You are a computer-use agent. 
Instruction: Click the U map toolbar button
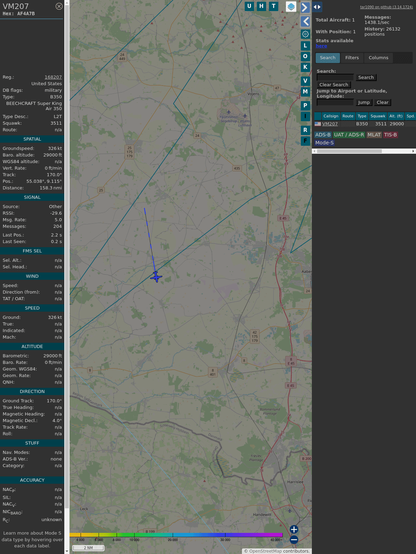(x=249, y=6)
